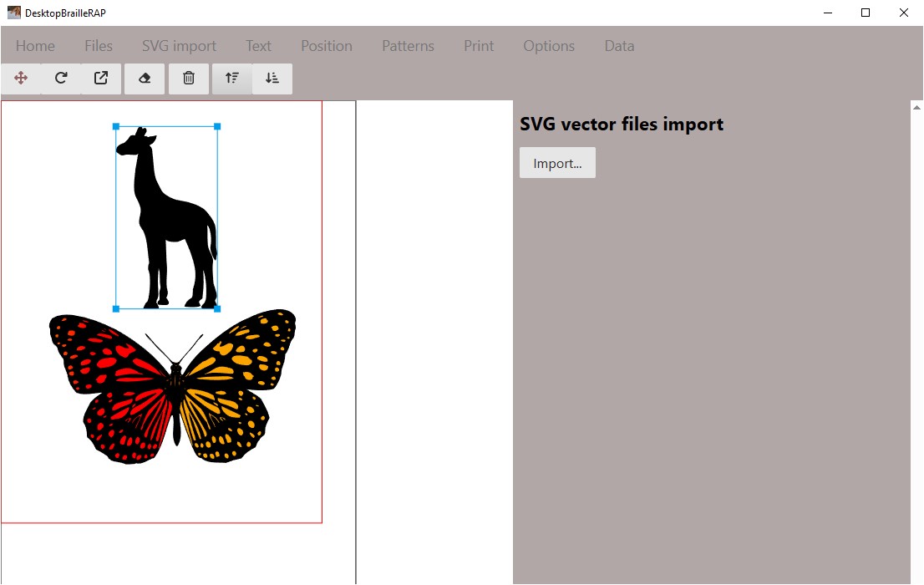The width and height of the screenshot is (924, 585).
Task: Click the send-to-back sort descending icon
Action: tap(272, 79)
